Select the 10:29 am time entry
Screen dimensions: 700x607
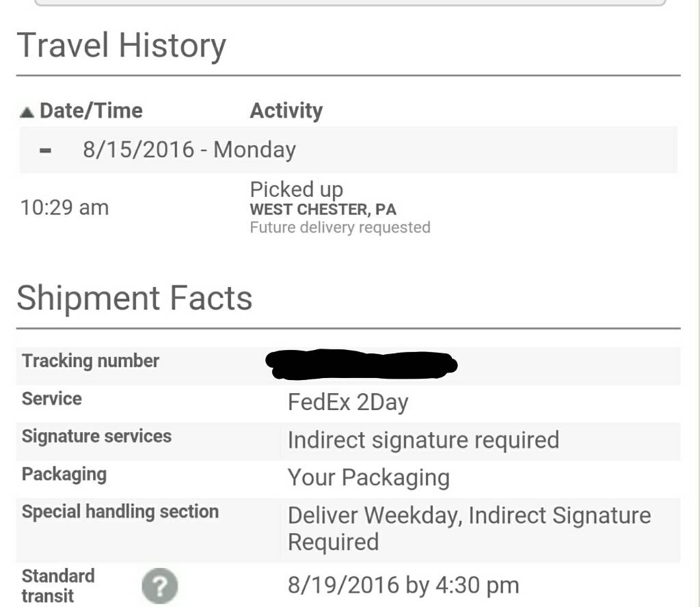click(x=65, y=208)
